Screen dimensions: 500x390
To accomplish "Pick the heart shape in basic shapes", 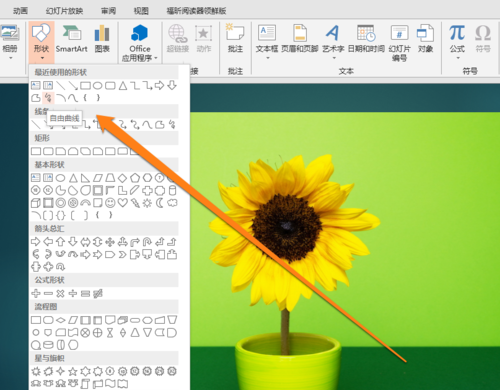I will [123, 202].
